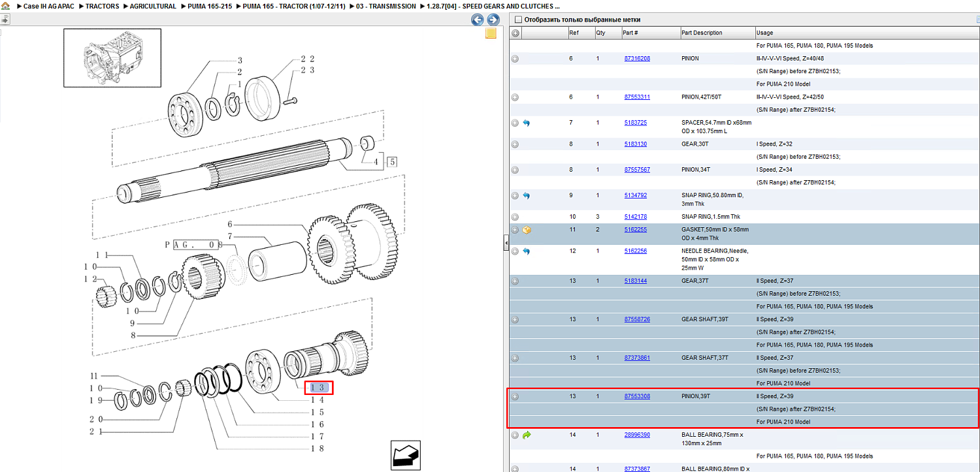This screenshot has width=980, height=472.
Task: Open part link 87373861
Action: coord(637,358)
